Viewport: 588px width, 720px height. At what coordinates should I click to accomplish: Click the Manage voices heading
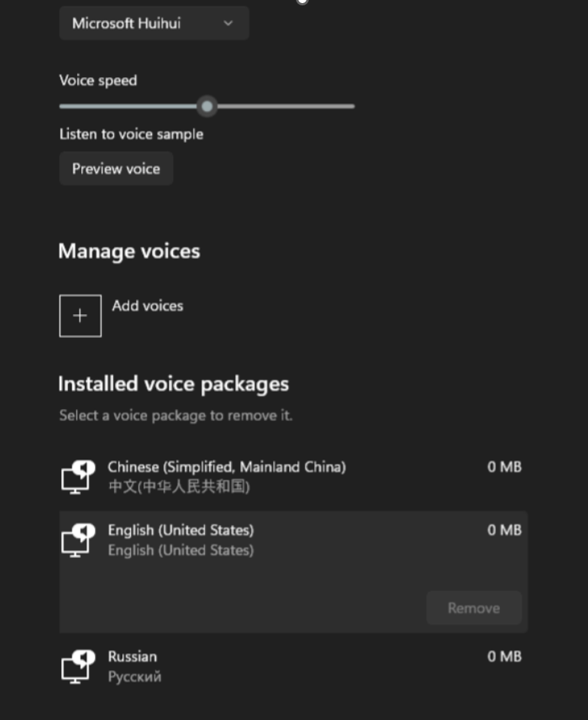(x=129, y=251)
